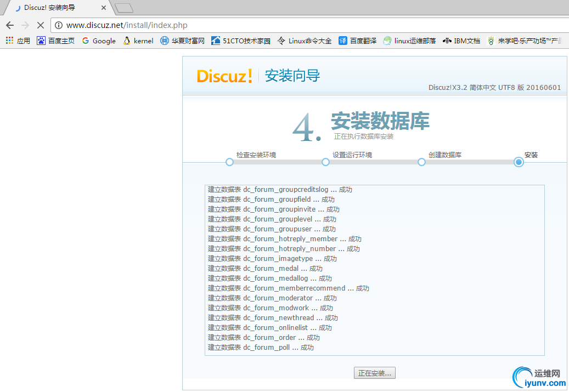Click the dc_forum_groupcreditslog log line
Image resolution: width=569 pixels, height=392 pixels.
pos(280,189)
